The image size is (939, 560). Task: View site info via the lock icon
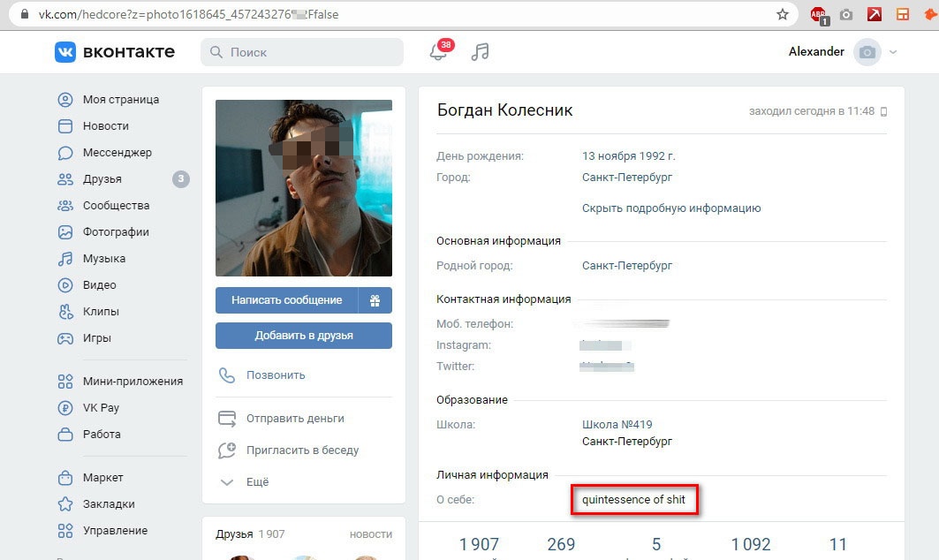25,14
